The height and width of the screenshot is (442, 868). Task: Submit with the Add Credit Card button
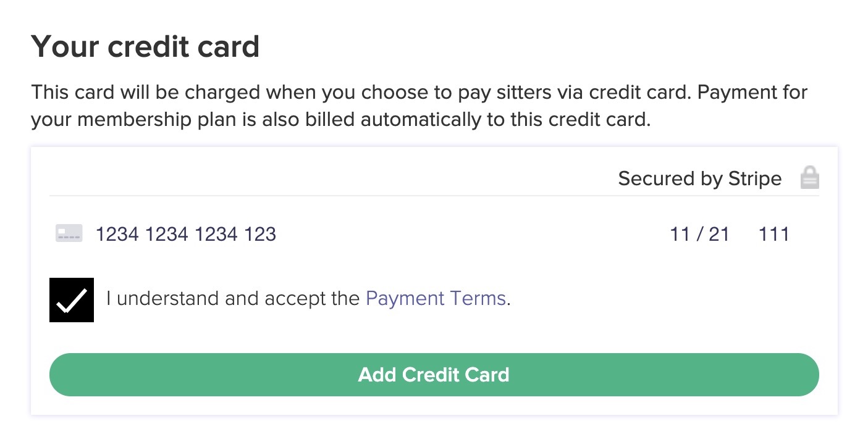tap(434, 375)
